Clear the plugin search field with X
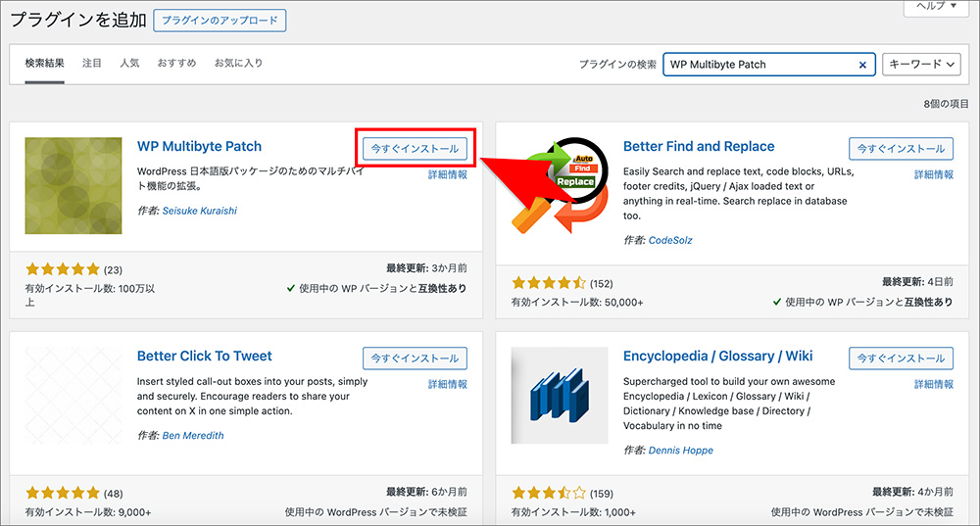 [x=862, y=65]
